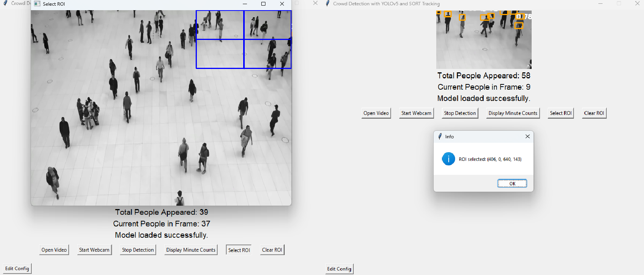Click 'ROI selected: (406, 0, 640, 143)' message

490,159
